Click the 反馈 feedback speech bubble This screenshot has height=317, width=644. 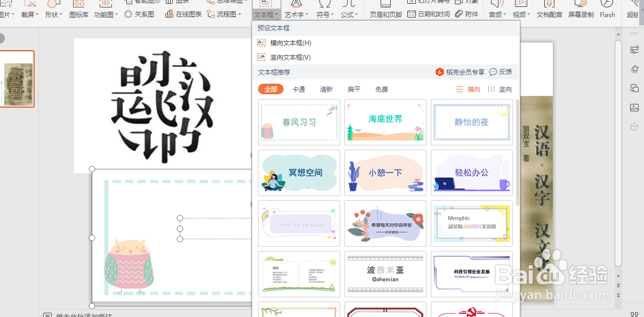click(493, 72)
